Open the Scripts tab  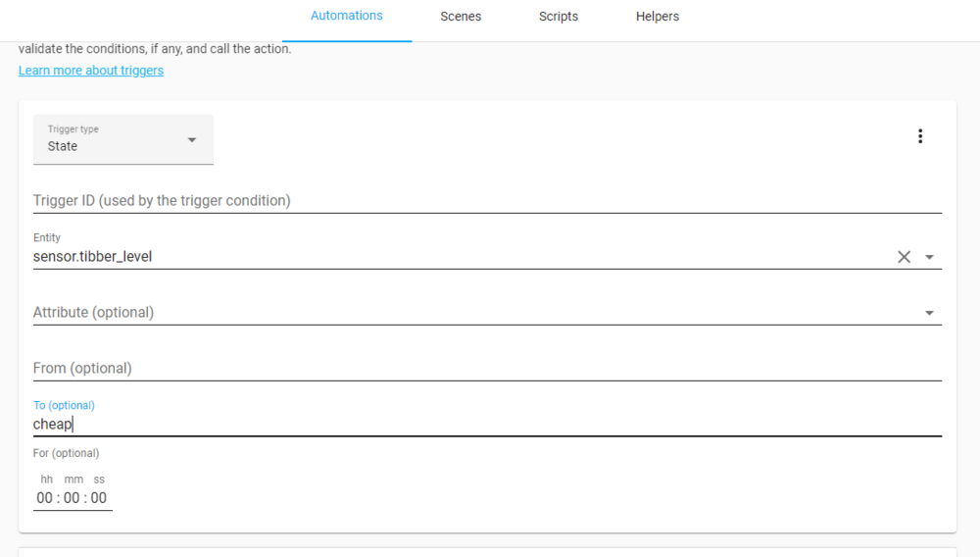(559, 17)
